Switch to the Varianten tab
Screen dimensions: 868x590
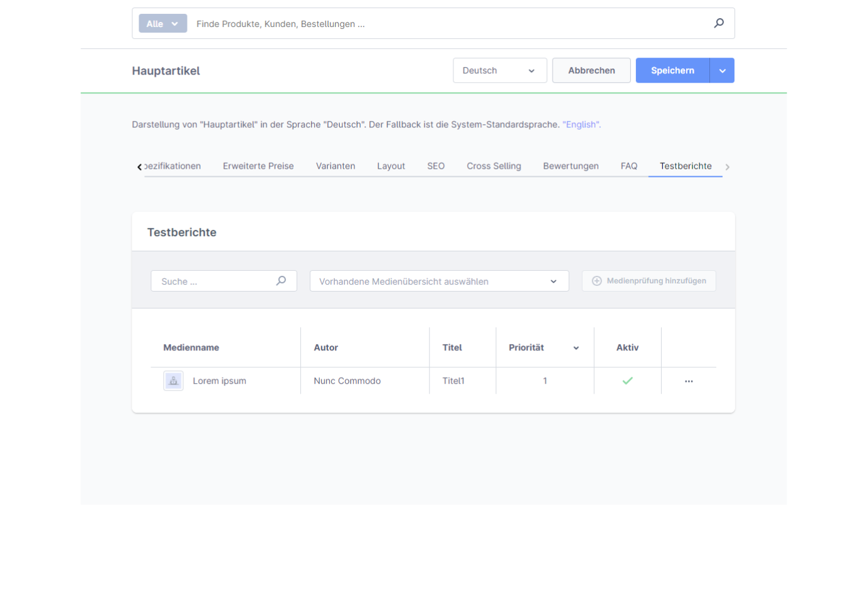(x=336, y=166)
